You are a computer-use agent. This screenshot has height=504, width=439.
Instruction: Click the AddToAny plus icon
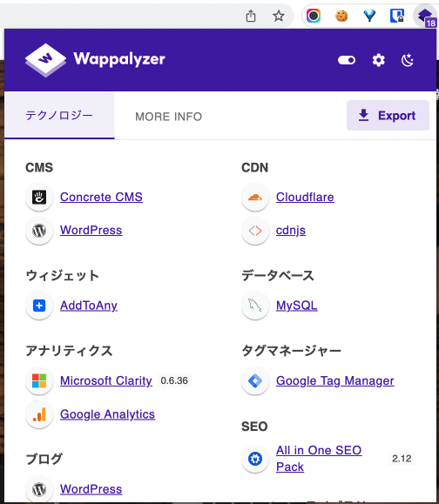coord(39,306)
